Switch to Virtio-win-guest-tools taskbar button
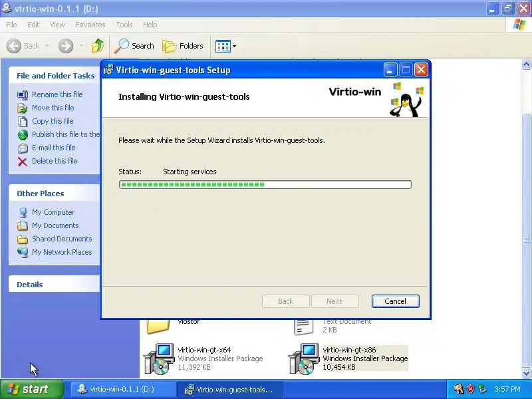This screenshot has width=532, height=399. 229,389
